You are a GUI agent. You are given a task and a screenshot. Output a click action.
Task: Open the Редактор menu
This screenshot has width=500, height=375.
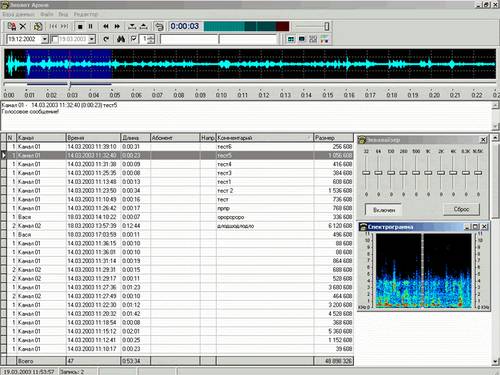click(86, 14)
